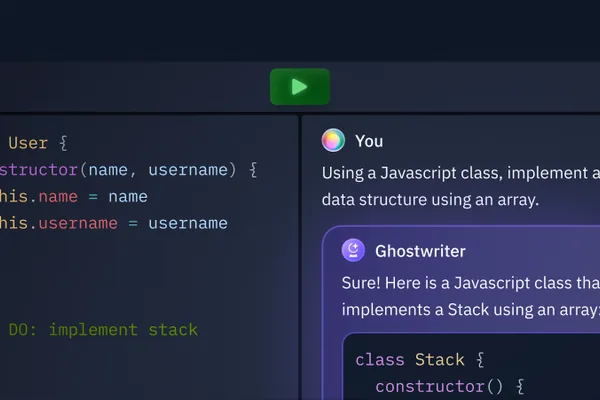The image size is (600, 400).
Task: Click the "his.name = name" line
Action: coord(73,196)
